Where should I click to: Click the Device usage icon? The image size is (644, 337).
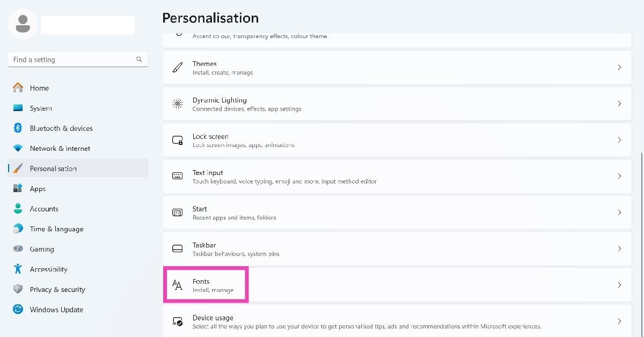[x=178, y=321]
